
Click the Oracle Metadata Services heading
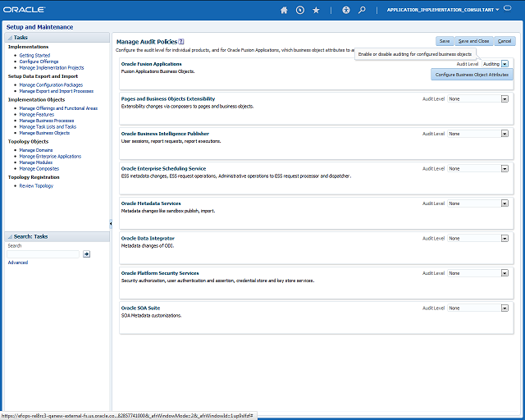tap(151, 203)
